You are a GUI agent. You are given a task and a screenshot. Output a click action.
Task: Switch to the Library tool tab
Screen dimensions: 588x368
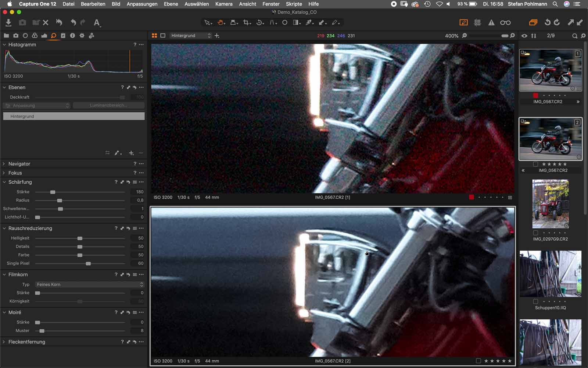click(6, 35)
